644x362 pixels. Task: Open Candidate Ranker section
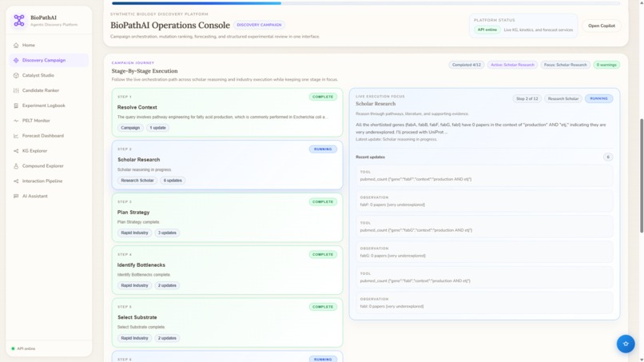click(49, 90)
